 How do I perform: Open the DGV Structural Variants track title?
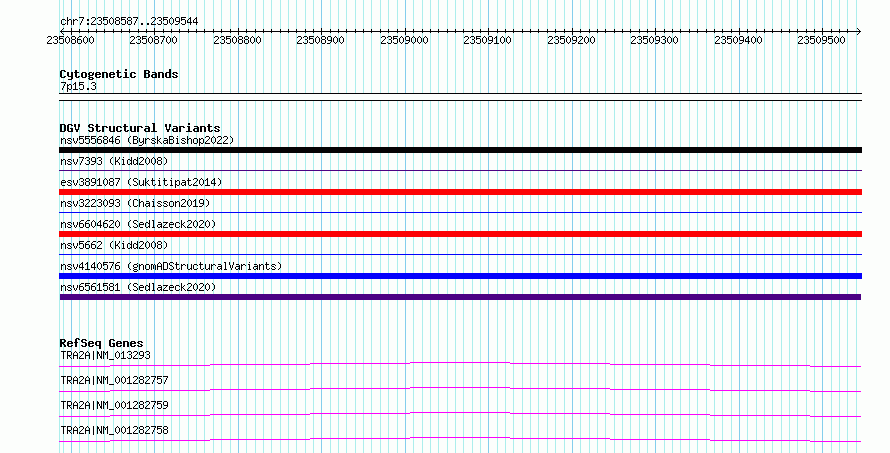coord(140,128)
